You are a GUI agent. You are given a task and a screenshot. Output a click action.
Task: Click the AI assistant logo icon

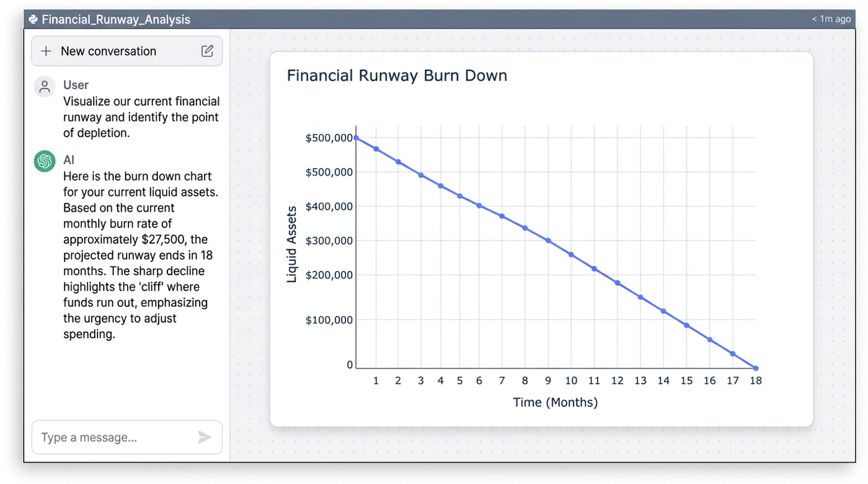click(45, 161)
